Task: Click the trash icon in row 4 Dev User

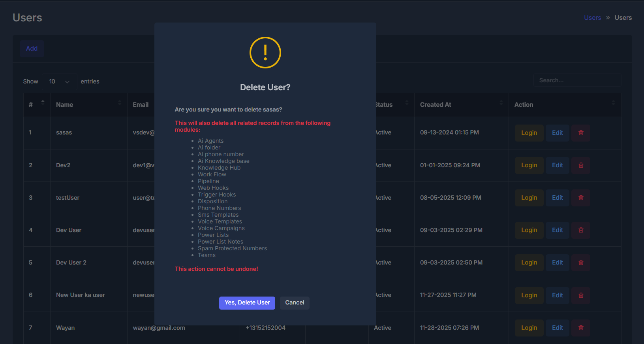Action: 581,230
